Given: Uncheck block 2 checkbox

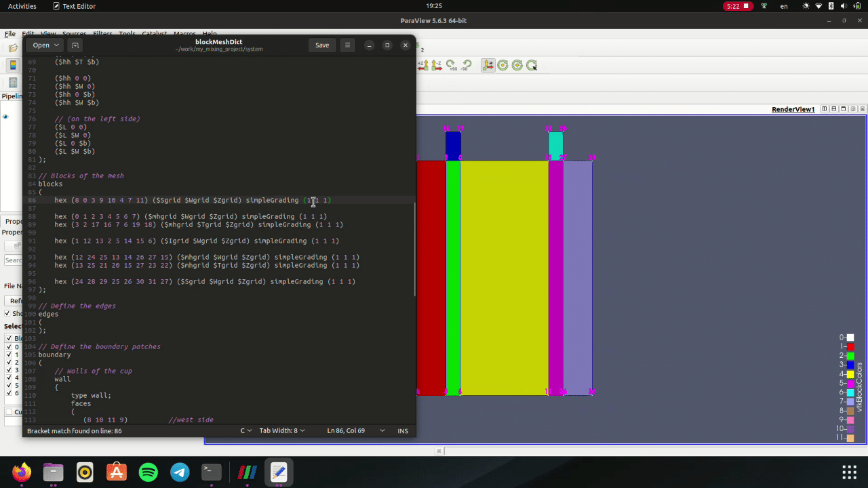Looking at the screenshot, I should tap(9, 363).
